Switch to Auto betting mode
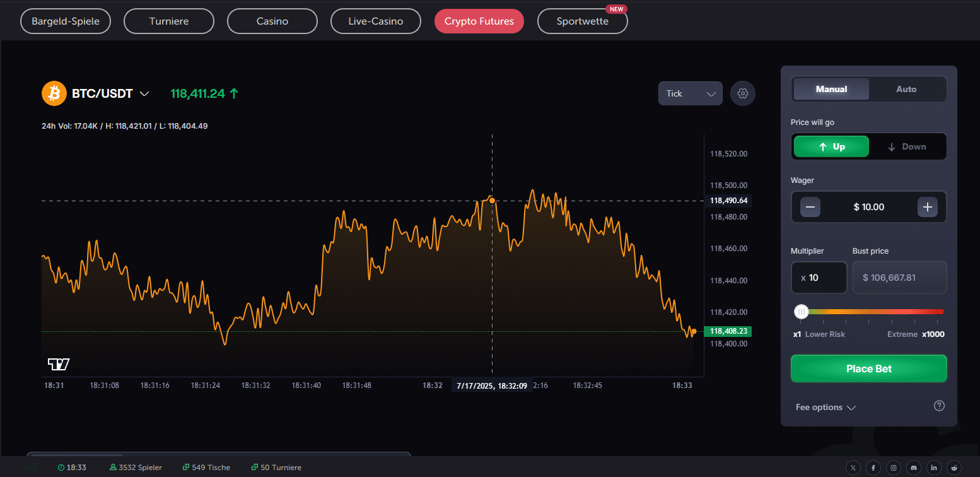Image resolution: width=980 pixels, height=477 pixels. tap(906, 89)
